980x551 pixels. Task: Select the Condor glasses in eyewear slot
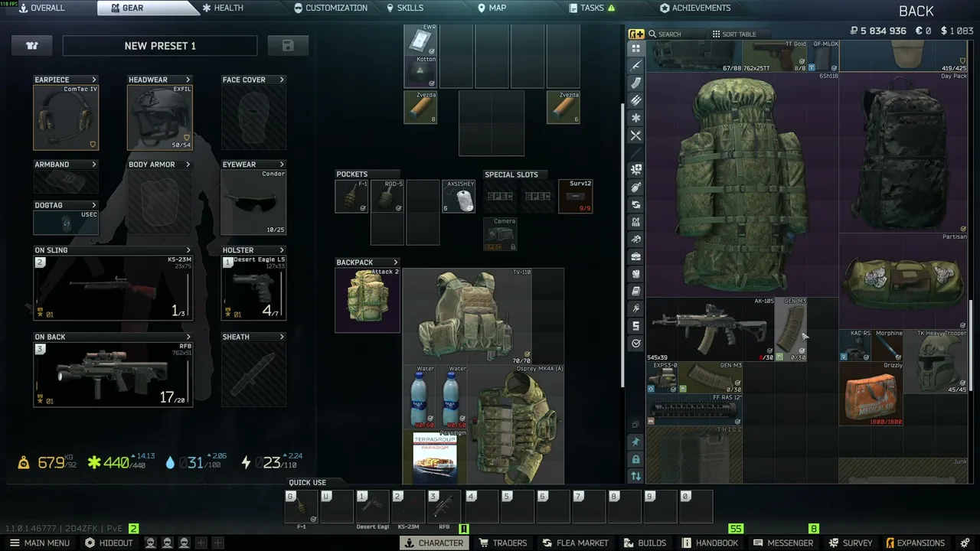click(253, 202)
